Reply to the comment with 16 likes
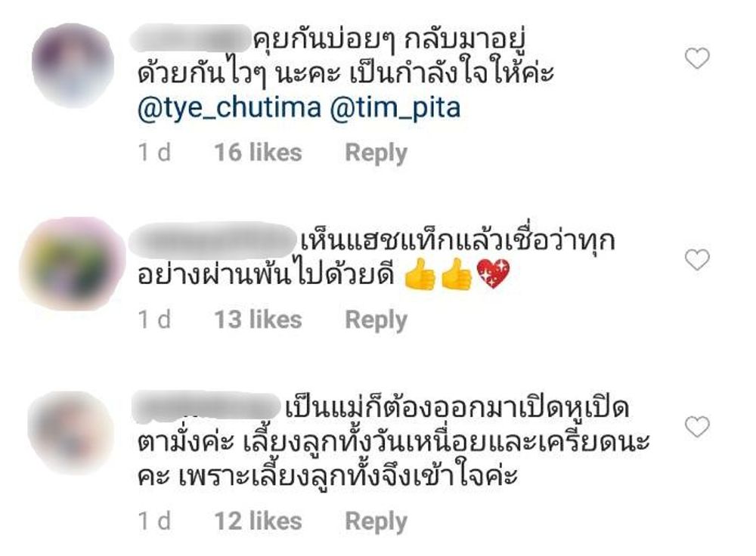Image resolution: width=756 pixels, height=556 pixels. [376, 153]
